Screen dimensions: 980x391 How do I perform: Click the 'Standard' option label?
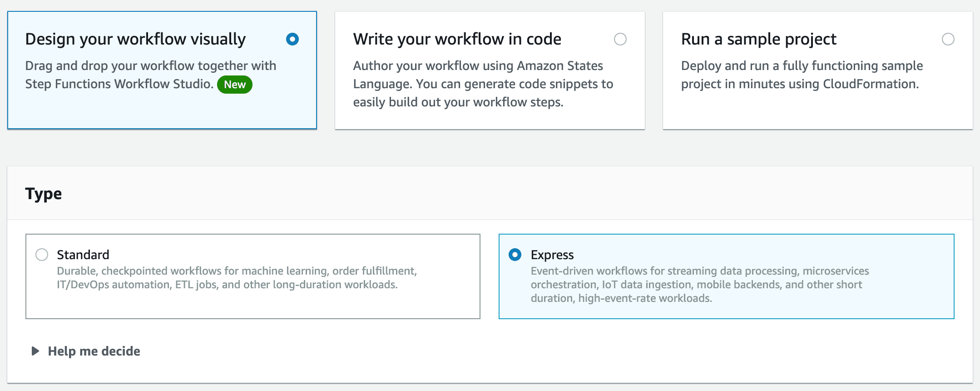pos(83,255)
